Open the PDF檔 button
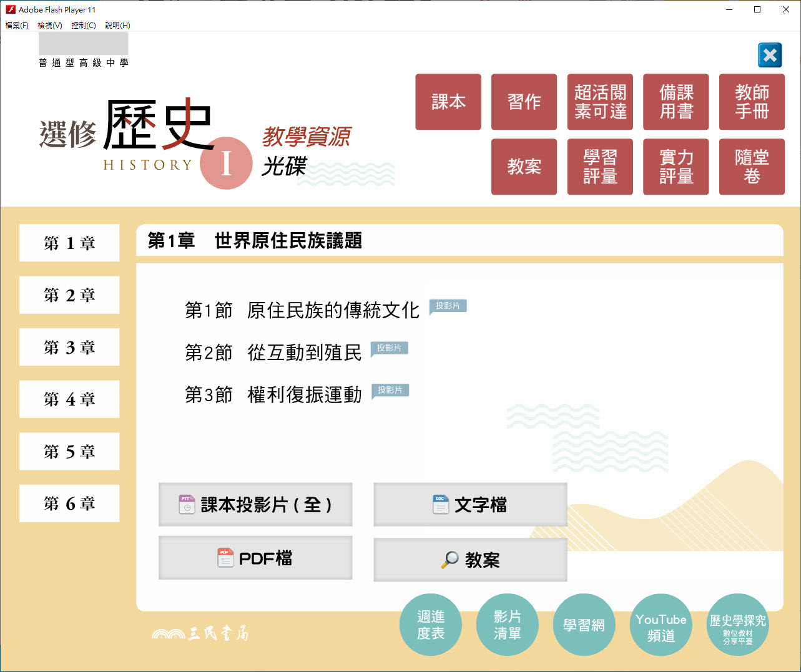The width and height of the screenshot is (801, 672). click(x=255, y=558)
